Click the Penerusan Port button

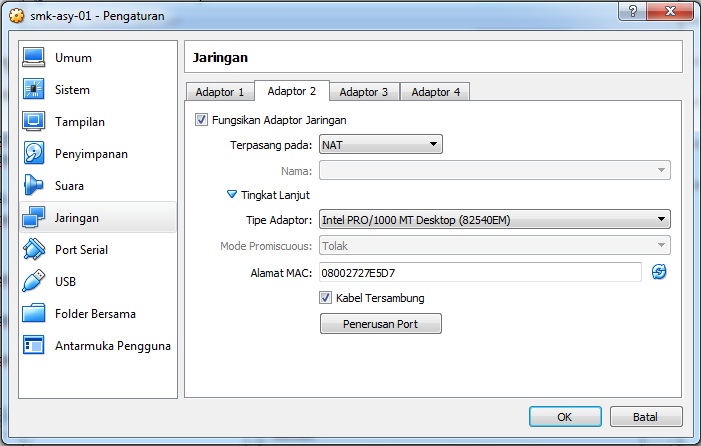click(x=380, y=324)
